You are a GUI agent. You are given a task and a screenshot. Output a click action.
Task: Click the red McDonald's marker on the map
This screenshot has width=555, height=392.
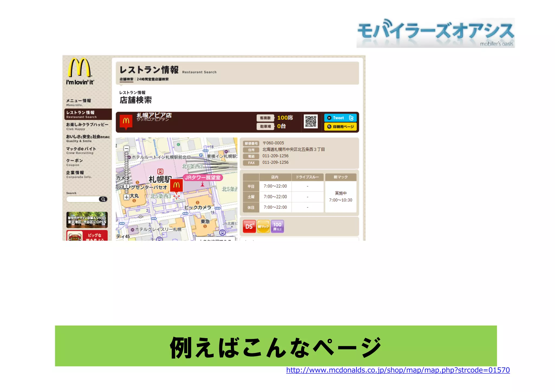click(x=176, y=185)
